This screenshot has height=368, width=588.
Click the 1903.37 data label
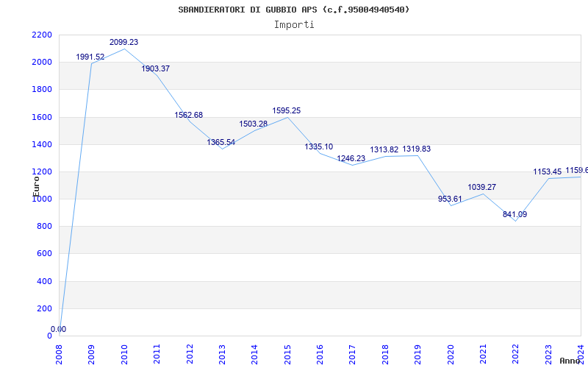tap(156, 68)
